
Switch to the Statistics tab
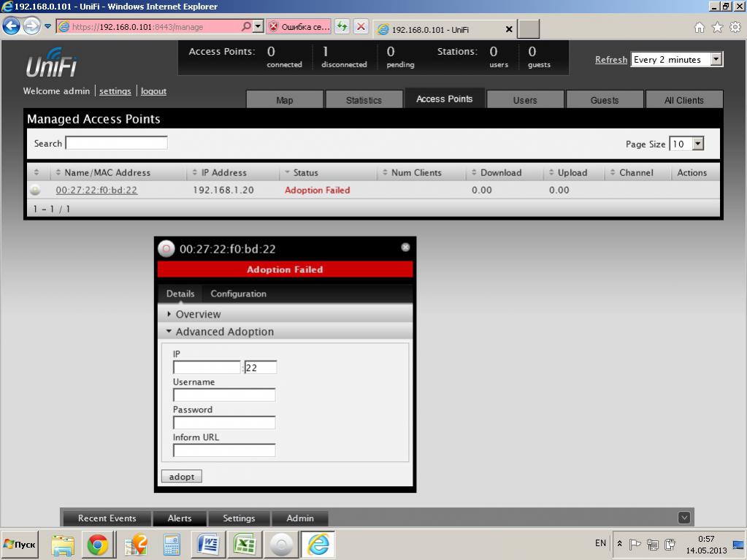[x=364, y=100]
